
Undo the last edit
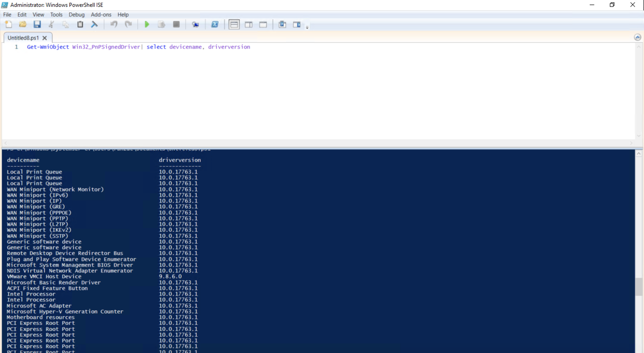(x=113, y=24)
